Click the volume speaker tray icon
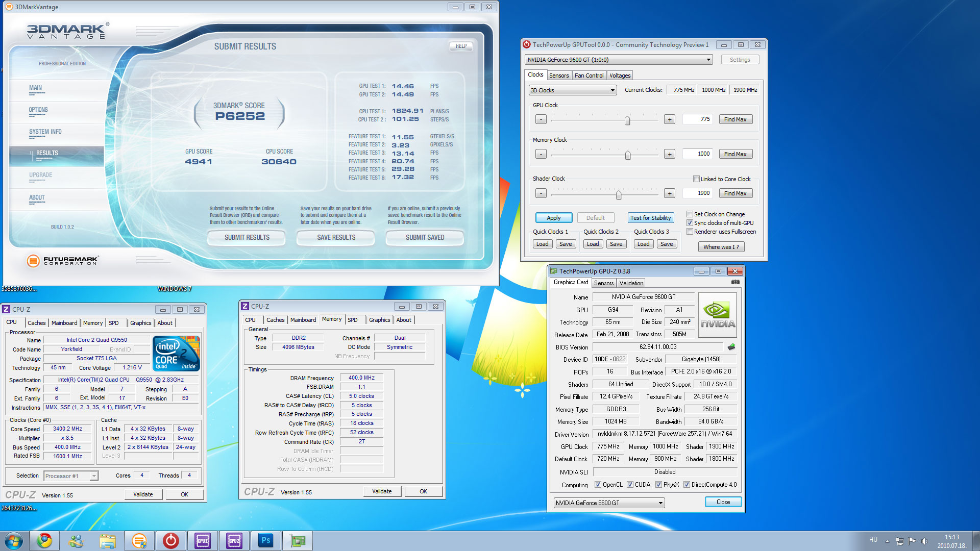The height and width of the screenshot is (551, 980). click(924, 541)
